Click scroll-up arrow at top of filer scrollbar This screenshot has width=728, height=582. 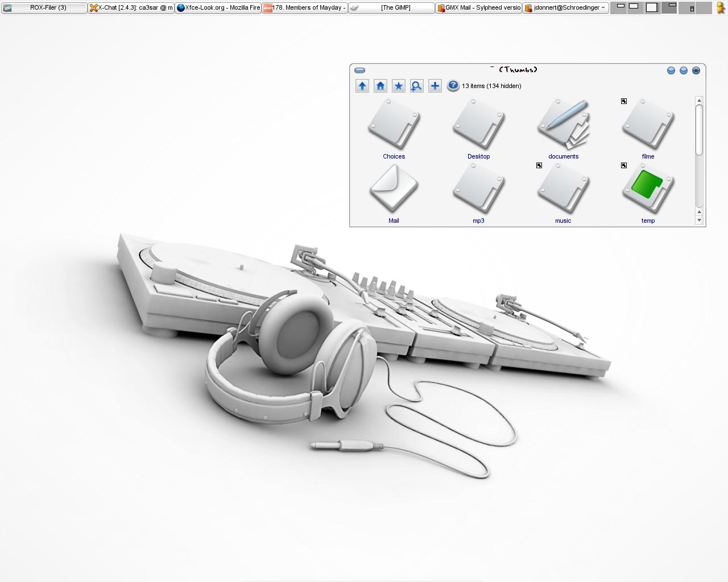coord(699,100)
